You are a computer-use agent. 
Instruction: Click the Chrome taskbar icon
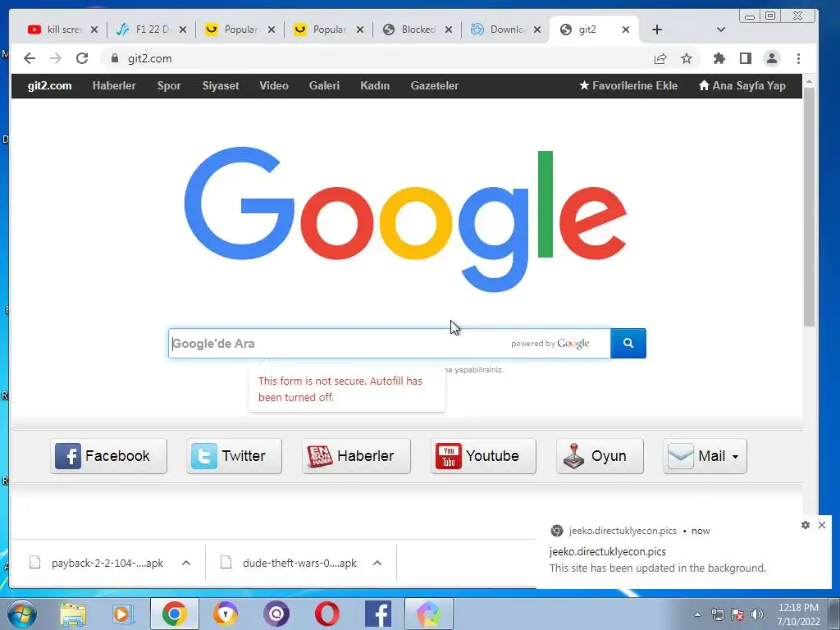174,614
